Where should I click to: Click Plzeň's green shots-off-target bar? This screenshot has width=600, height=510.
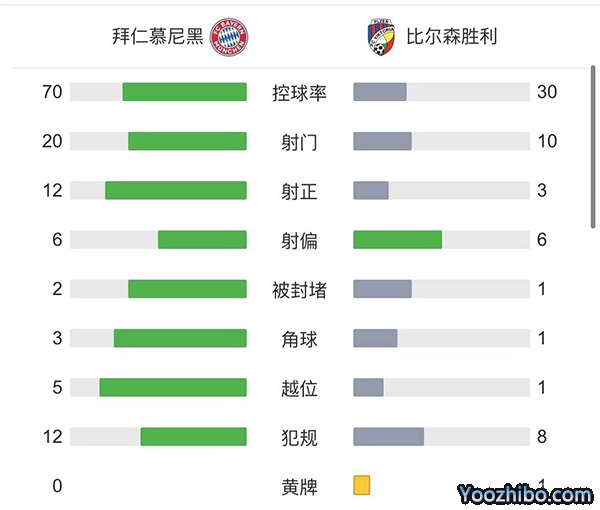[397, 240]
